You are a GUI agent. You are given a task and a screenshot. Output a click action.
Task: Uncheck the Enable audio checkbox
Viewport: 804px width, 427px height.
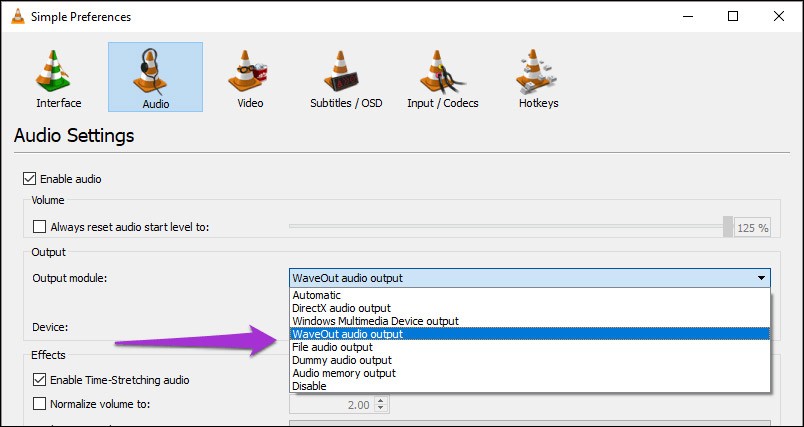point(28,179)
